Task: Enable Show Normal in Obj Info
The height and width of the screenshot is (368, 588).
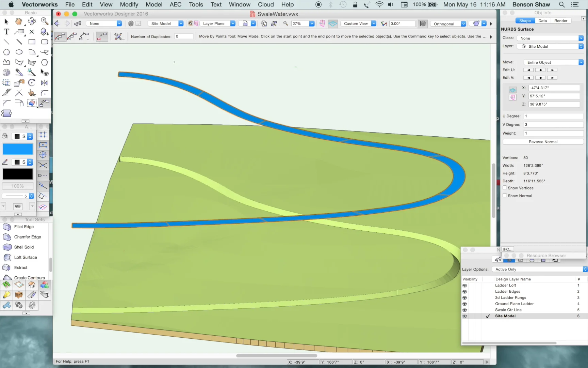Action: pos(505,196)
